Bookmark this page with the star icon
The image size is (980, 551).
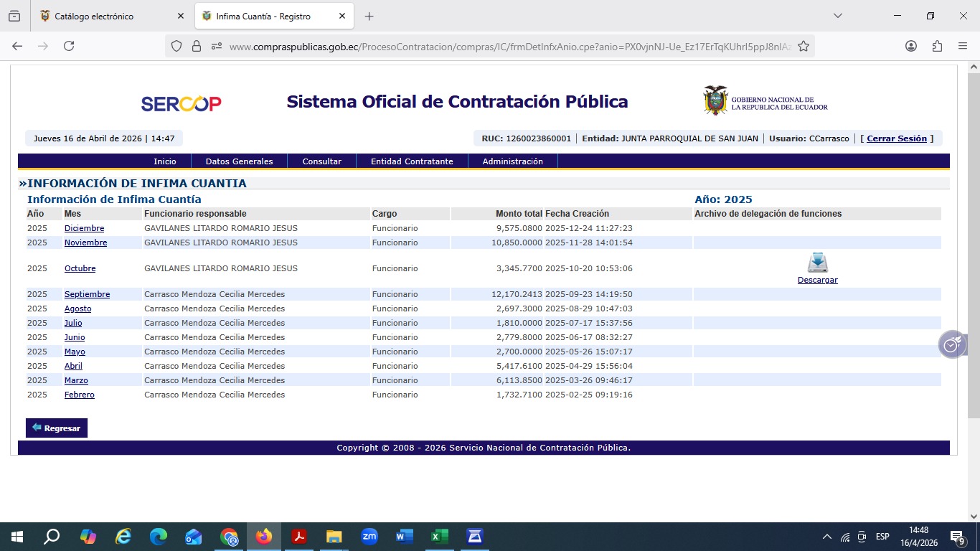point(804,46)
